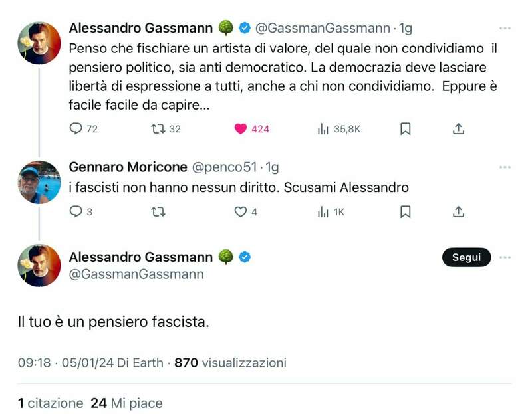Reply to Gennaro Moricone's tweet
Screen dimensions: 532x414
(x=76, y=212)
